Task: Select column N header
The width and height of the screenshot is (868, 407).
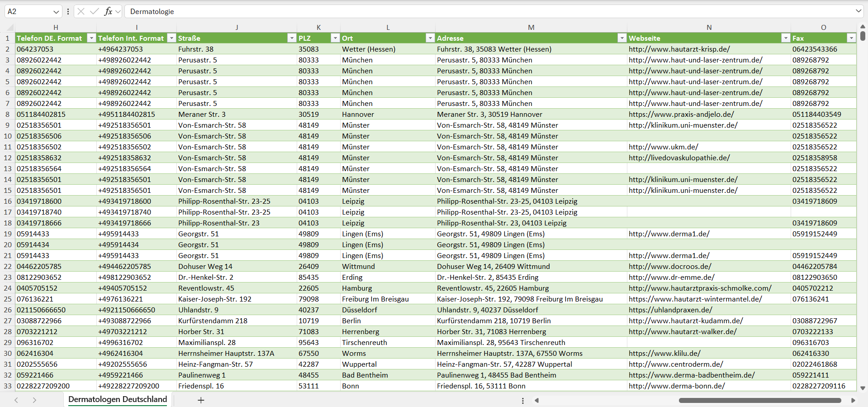Action: [709, 27]
